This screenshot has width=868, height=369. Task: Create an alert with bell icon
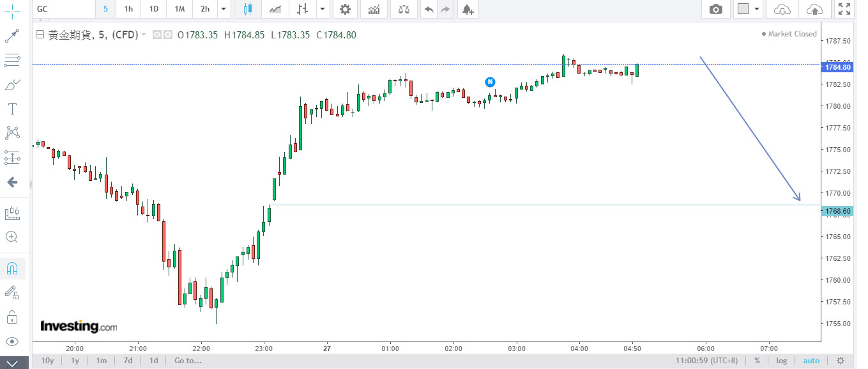[x=468, y=9]
